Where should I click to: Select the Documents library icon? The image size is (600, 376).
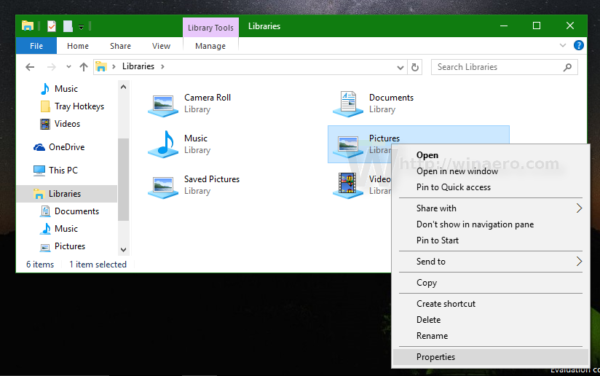click(x=348, y=103)
